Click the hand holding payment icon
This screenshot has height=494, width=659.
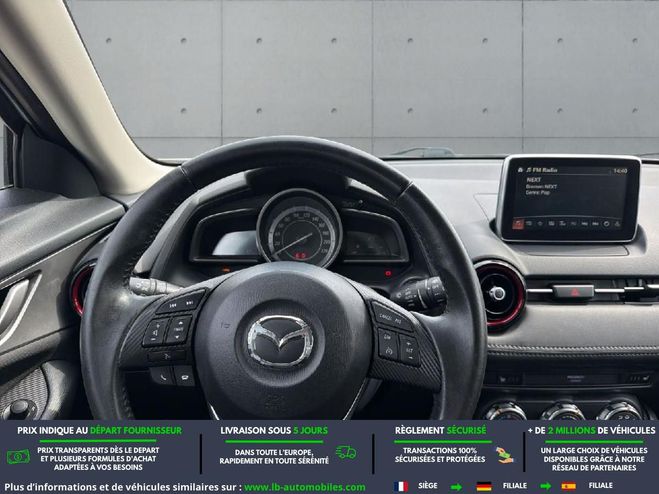pos(504,456)
